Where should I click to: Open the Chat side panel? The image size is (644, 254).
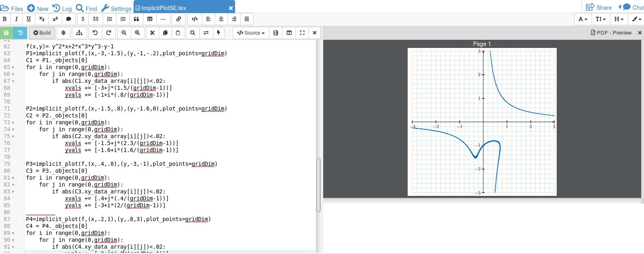point(631,7)
